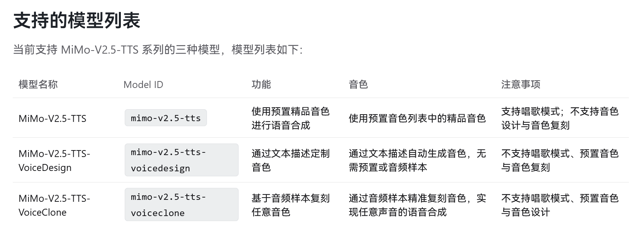
Task: Click the intro paragraph 当前支持 MiMo-V2.5-TTS
Action: (x=158, y=50)
